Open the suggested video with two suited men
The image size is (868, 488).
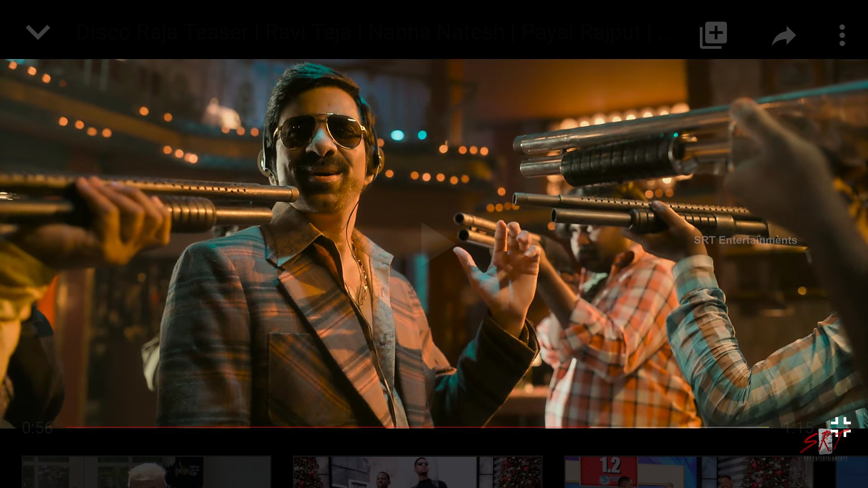coord(417,472)
